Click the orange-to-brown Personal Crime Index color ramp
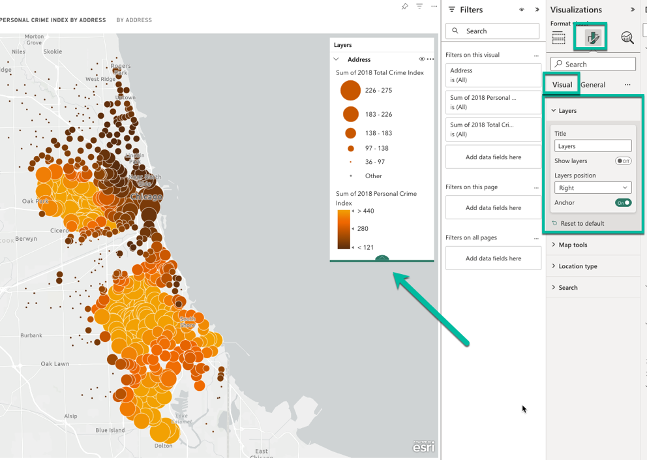The image size is (648, 460). [x=343, y=228]
